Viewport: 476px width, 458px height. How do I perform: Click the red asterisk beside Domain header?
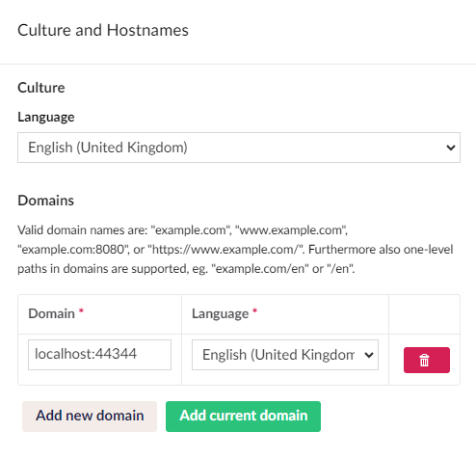(81, 310)
